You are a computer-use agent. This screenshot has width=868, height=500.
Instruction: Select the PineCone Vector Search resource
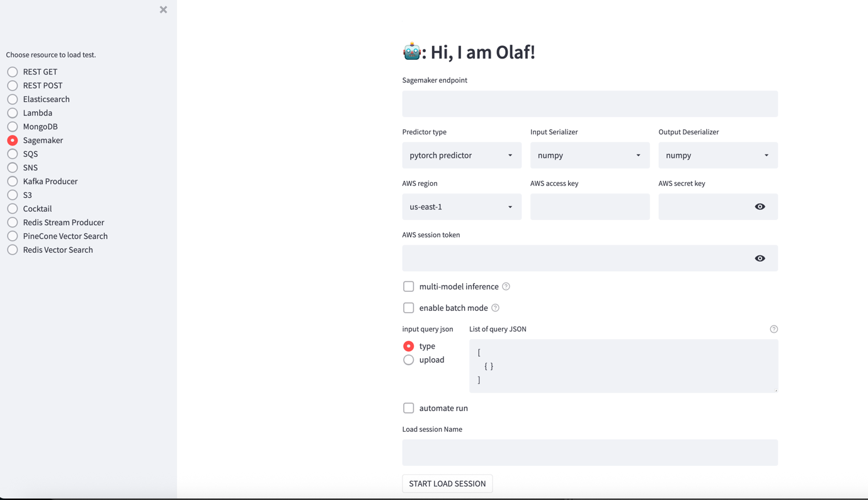coord(11,236)
